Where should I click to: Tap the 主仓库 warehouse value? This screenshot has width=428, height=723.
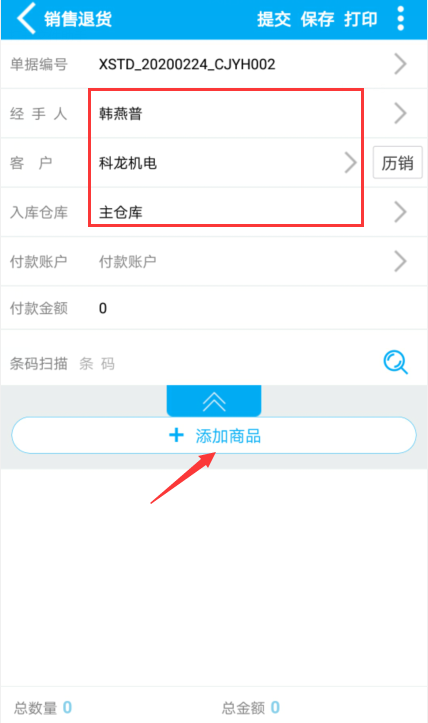tap(120, 213)
